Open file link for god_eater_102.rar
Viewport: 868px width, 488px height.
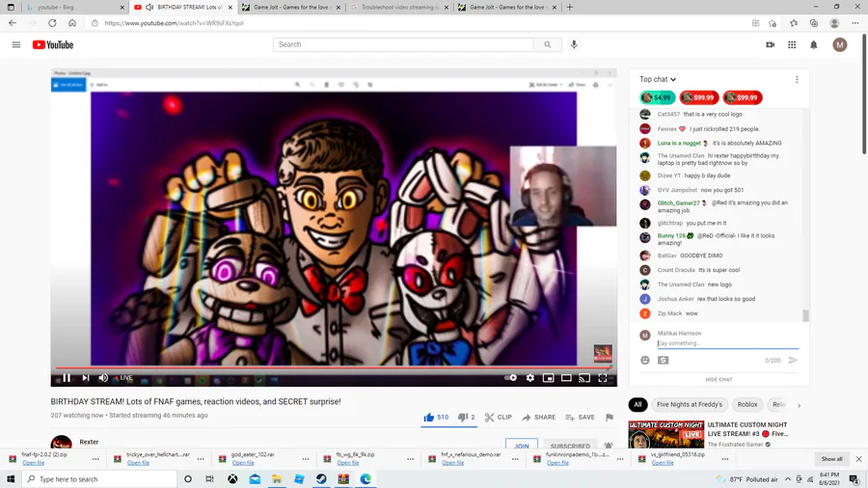pyautogui.click(x=243, y=463)
